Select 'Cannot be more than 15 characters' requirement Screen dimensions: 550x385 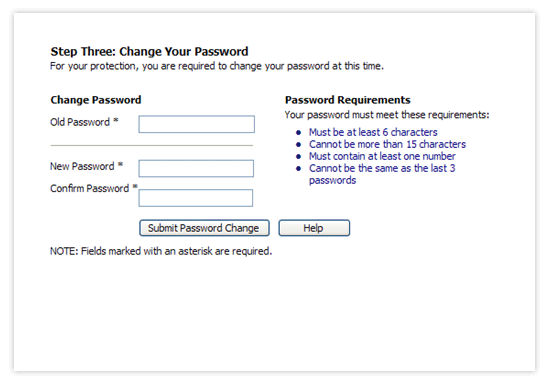tap(387, 144)
